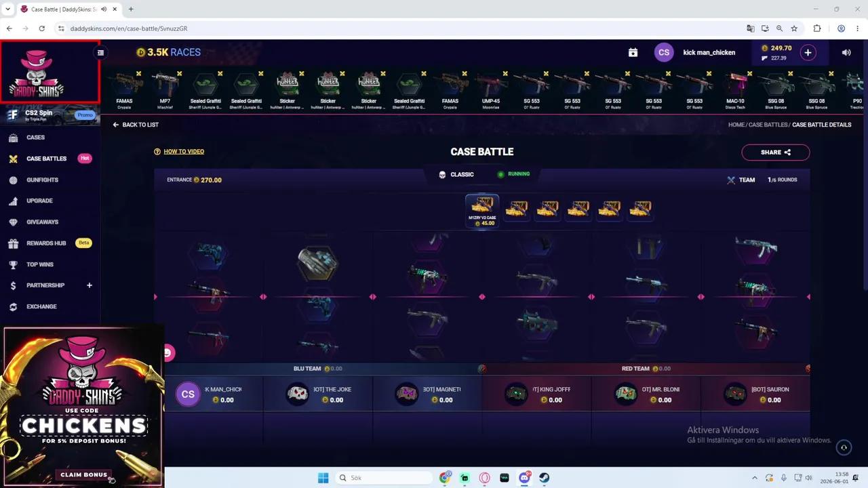Open the Upgrade sidebar icon
This screenshot has width=868, height=488.
tap(13, 201)
